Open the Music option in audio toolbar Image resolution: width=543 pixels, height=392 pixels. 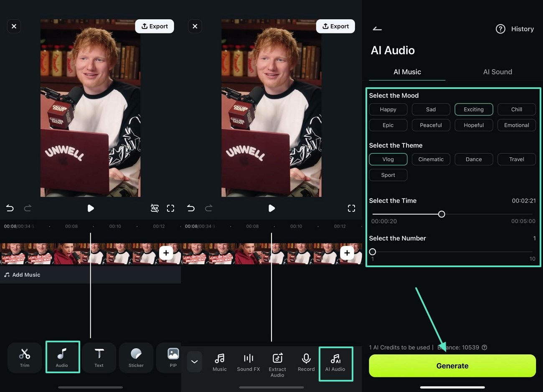tap(220, 362)
